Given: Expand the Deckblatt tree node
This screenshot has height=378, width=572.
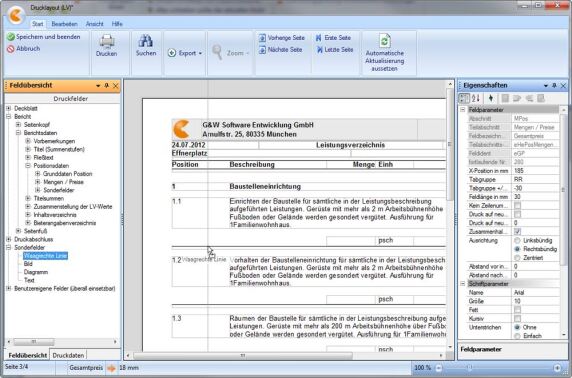Looking at the screenshot, I should click(x=9, y=108).
